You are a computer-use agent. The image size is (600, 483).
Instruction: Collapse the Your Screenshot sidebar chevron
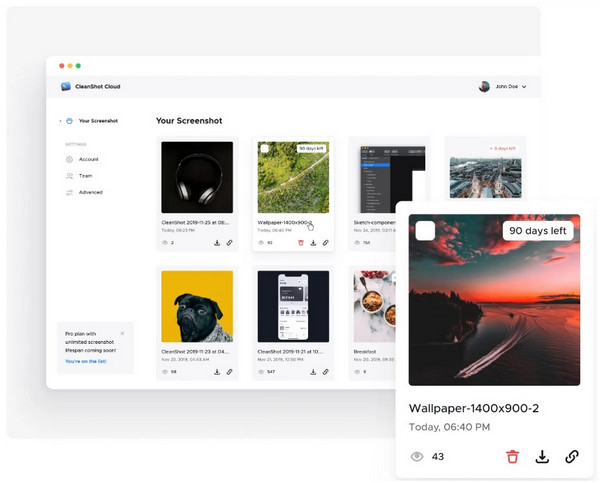(59, 121)
